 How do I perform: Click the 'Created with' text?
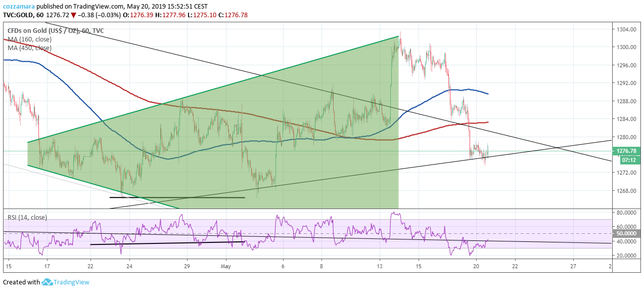tap(21, 282)
